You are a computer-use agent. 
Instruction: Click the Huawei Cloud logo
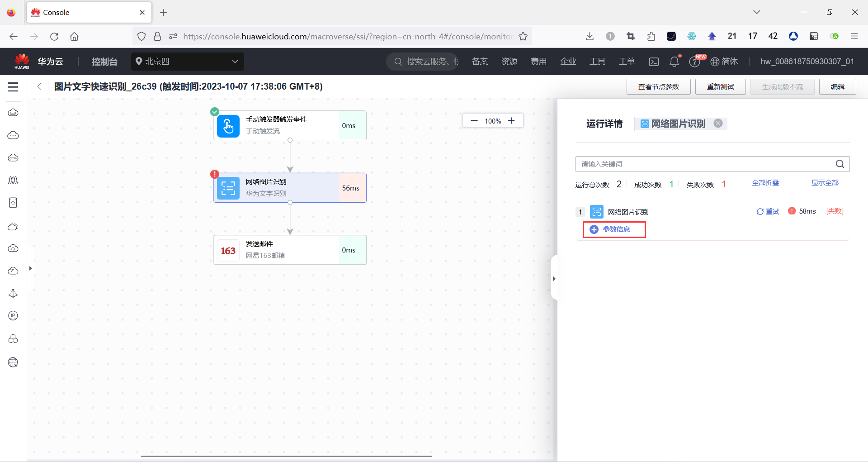point(22,61)
